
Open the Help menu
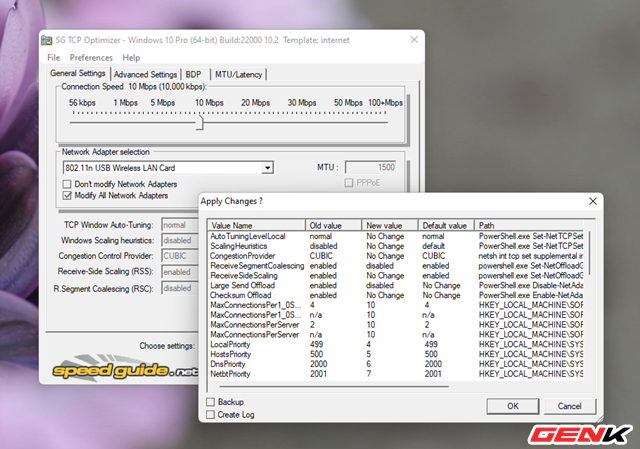(x=131, y=58)
